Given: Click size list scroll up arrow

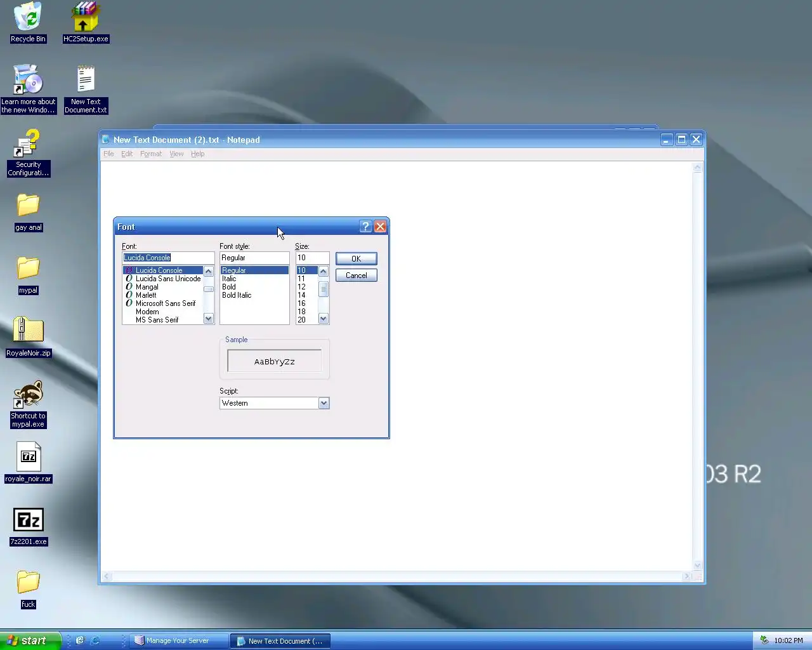Looking at the screenshot, I should click(x=324, y=272).
